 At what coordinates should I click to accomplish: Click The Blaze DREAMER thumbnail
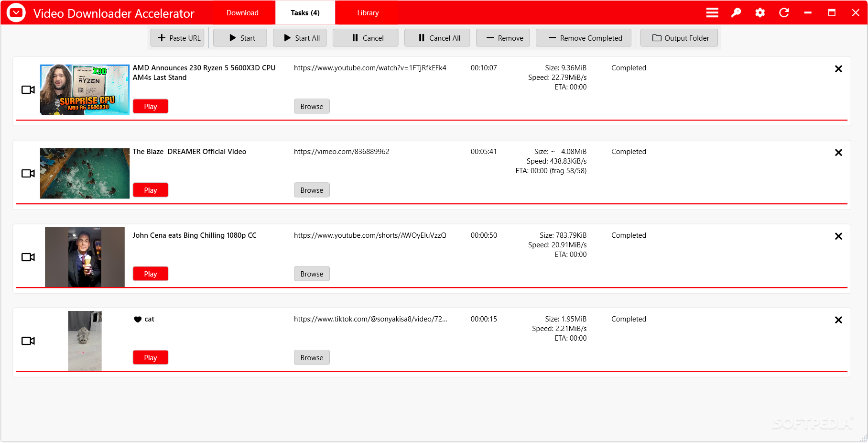tap(85, 173)
